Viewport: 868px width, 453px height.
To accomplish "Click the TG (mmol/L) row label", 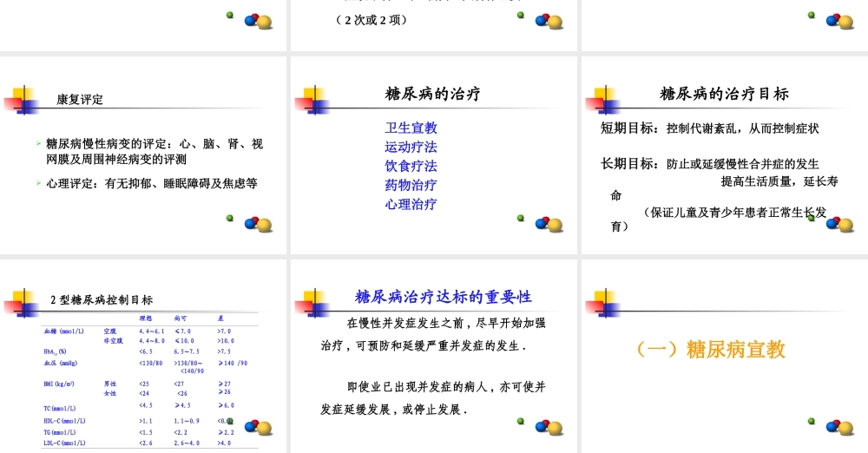I will click(59, 432).
